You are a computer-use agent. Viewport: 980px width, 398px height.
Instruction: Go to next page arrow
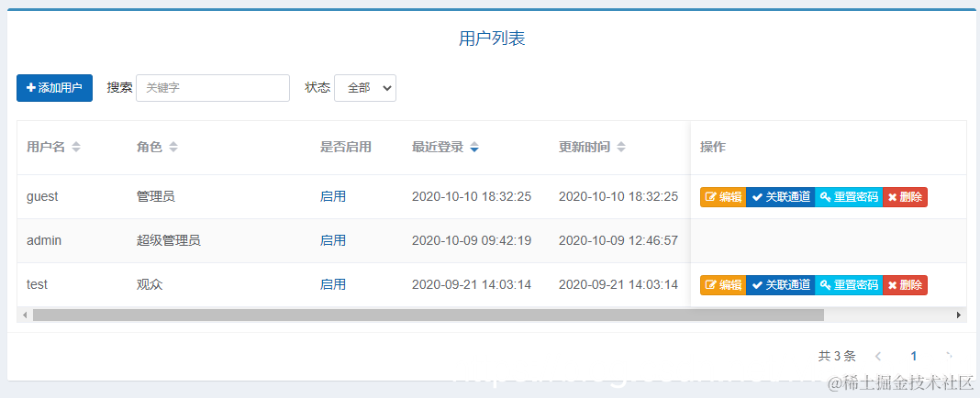click(x=950, y=357)
